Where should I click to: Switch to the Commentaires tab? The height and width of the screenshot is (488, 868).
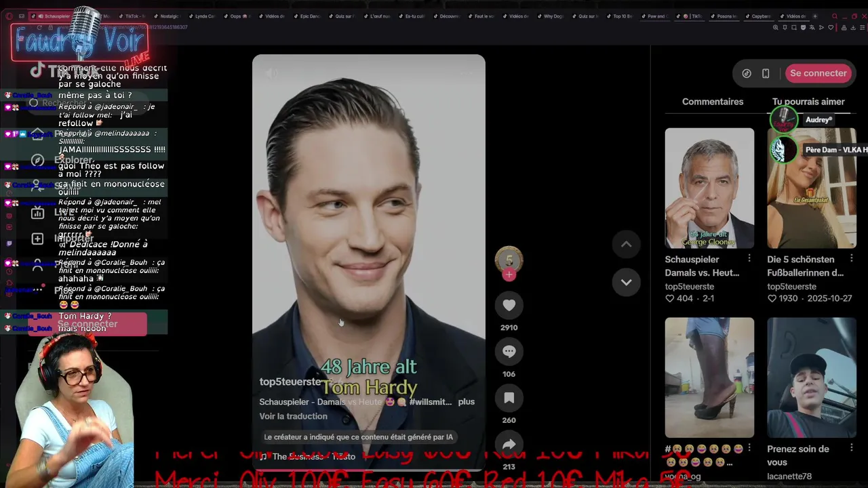713,102
